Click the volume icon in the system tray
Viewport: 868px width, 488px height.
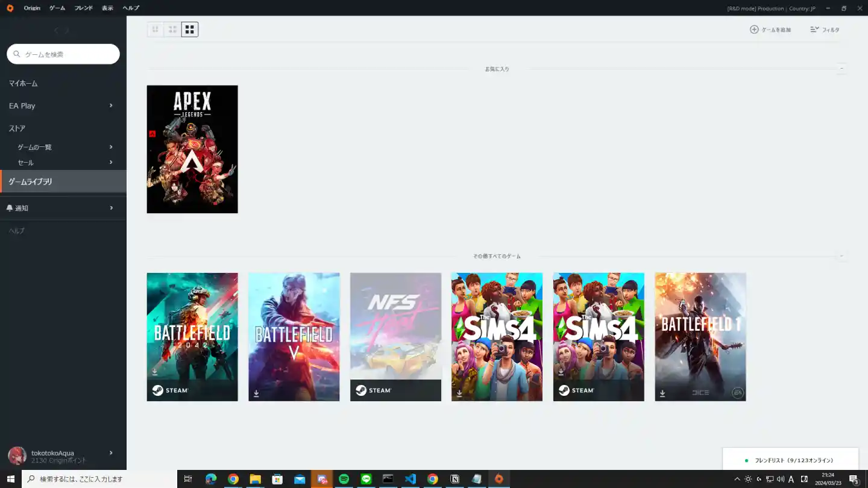pyautogui.click(x=780, y=479)
